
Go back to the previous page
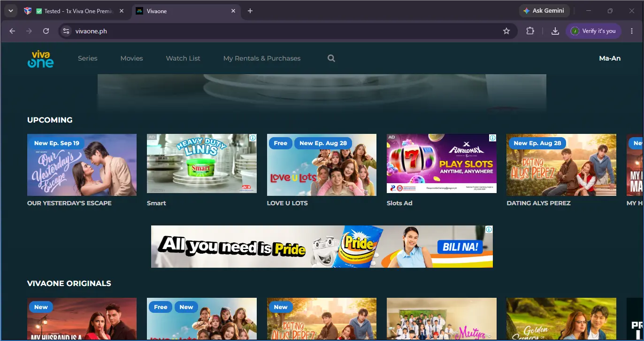(12, 31)
